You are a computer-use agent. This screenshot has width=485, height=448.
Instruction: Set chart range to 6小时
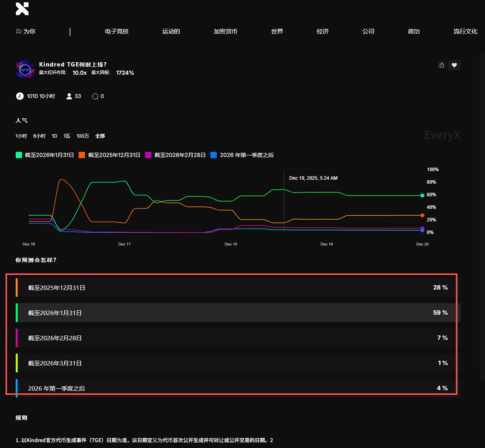click(x=39, y=136)
